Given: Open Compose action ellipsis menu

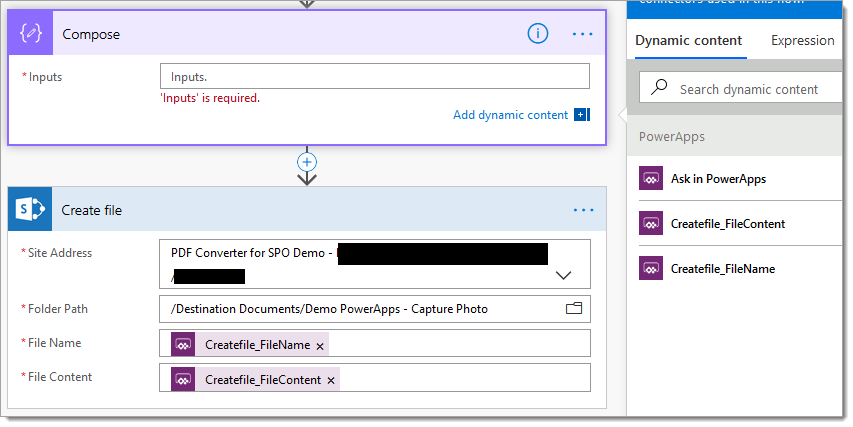Looking at the screenshot, I should (583, 34).
